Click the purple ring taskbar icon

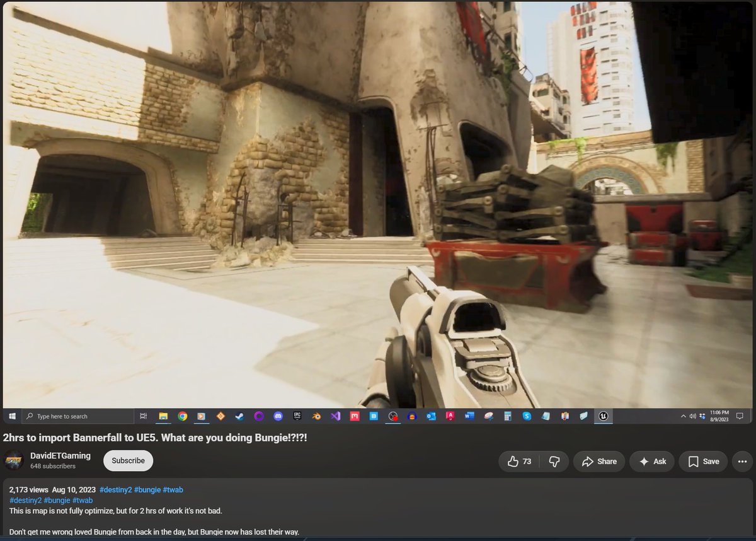pos(259,416)
